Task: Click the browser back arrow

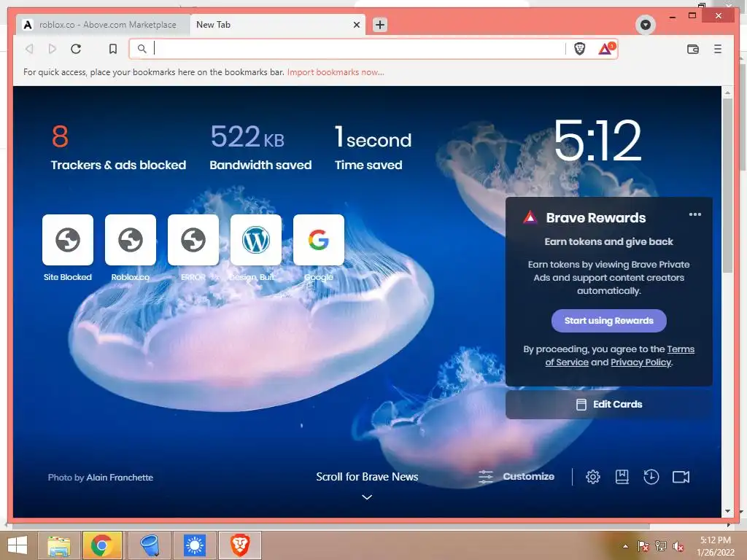Action: 29,49
